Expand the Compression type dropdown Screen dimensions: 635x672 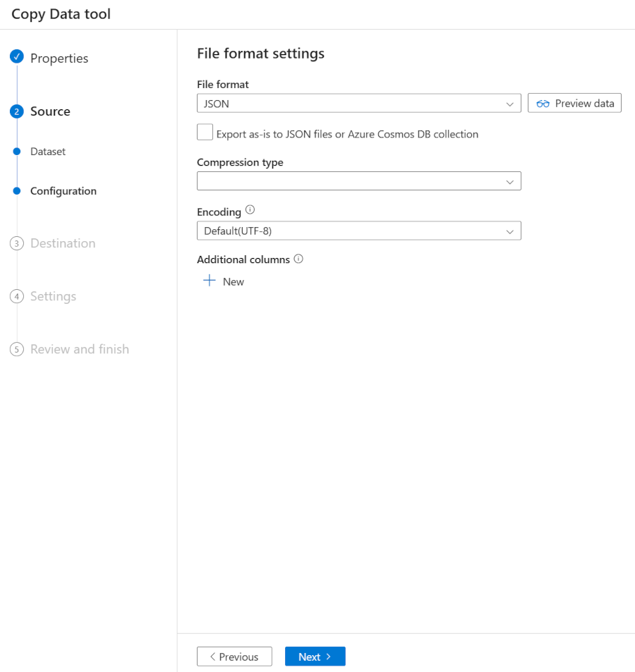[358, 181]
